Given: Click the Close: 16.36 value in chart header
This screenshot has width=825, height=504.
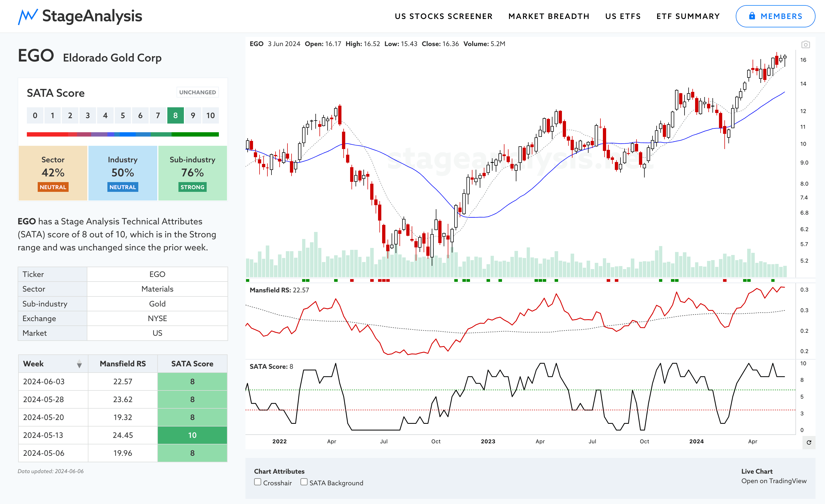Looking at the screenshot, I should point(440,44).
